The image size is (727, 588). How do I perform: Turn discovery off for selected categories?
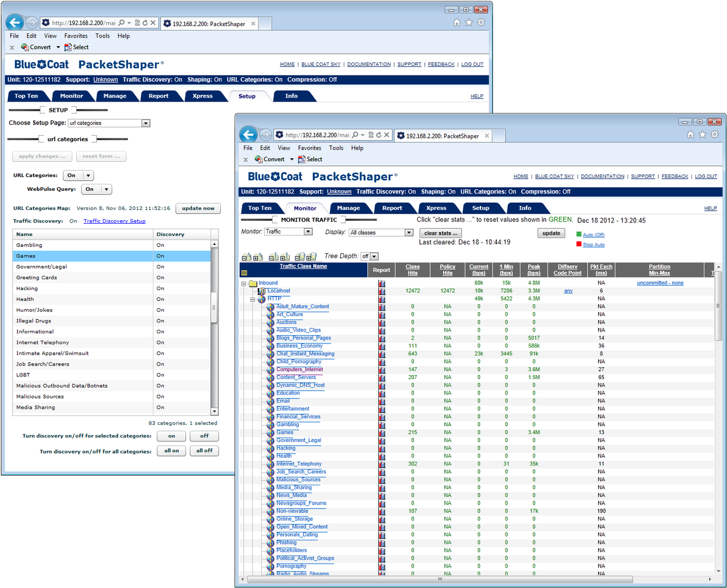[x=204, y=436]
